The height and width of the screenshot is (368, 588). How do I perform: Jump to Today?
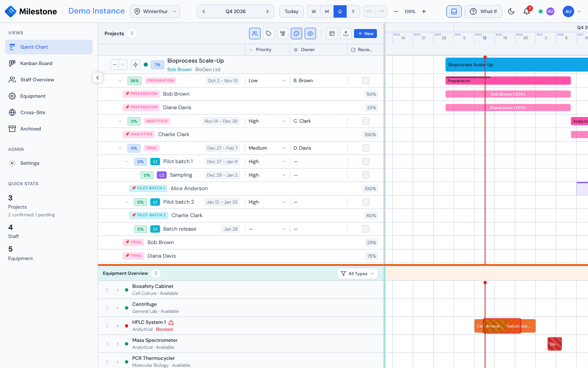pos(292,11)
